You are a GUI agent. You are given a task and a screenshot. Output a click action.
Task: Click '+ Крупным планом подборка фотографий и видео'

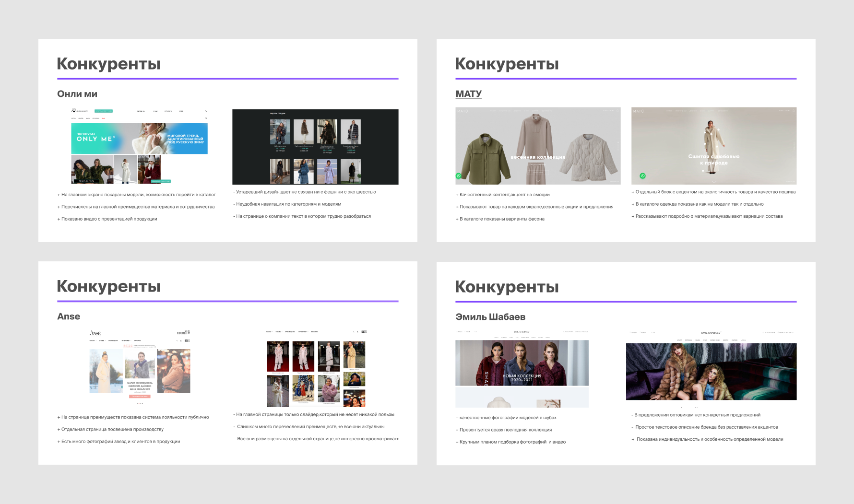click(x=511, y=442)
